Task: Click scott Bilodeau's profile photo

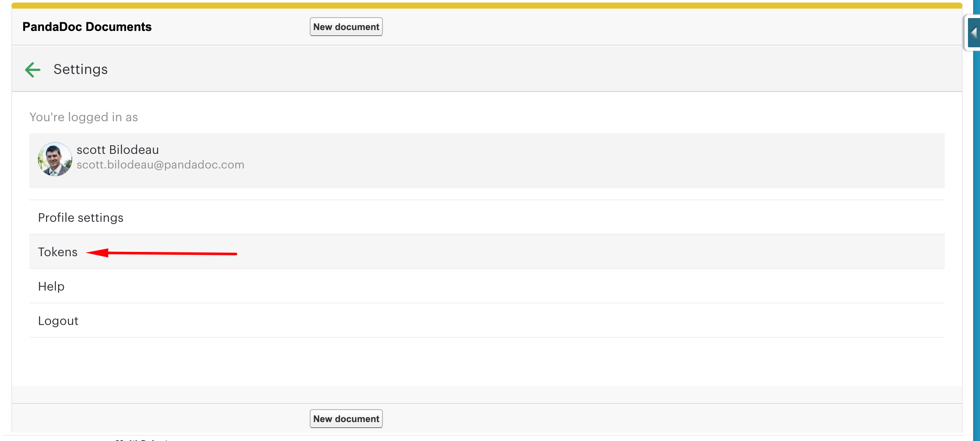Action: tap(55, 159)
